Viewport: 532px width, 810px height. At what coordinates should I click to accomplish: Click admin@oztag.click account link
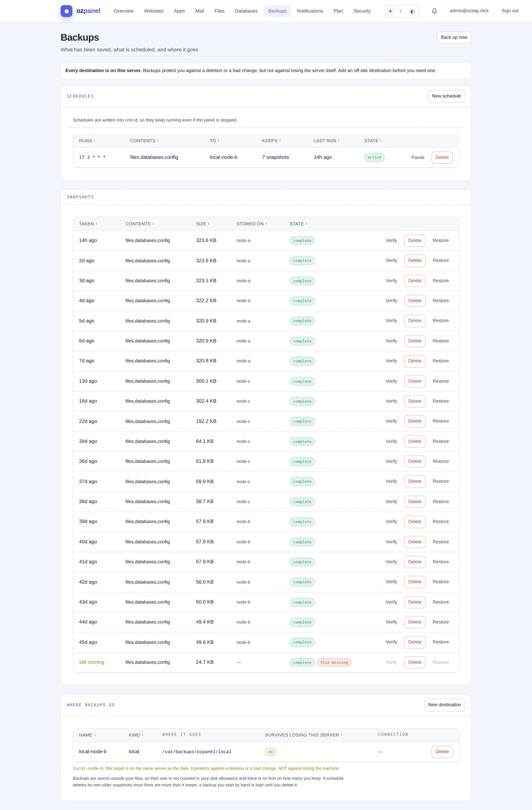(x=469, y=11)
